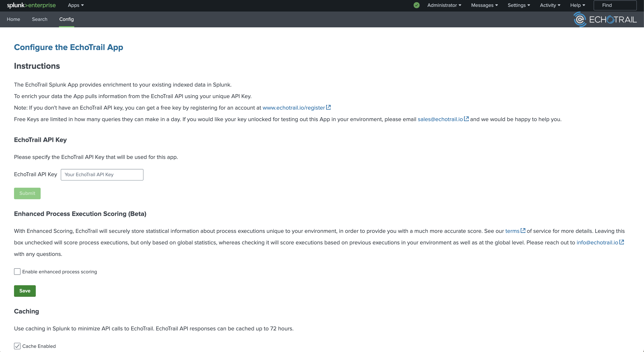The image size is (644, 352).
Task: Click the Configure the EchoTrail App heading
Action: pyautogui.click(x=68, y=47)
